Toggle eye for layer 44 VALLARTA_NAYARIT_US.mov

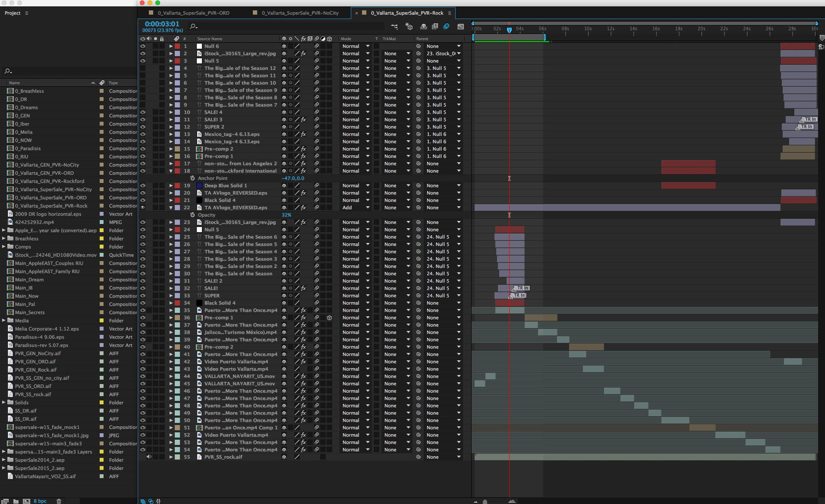tap(143, 376)
